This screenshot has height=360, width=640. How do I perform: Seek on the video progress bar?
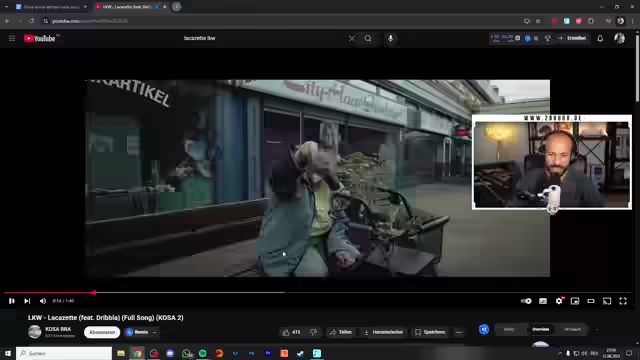(318, 292)
